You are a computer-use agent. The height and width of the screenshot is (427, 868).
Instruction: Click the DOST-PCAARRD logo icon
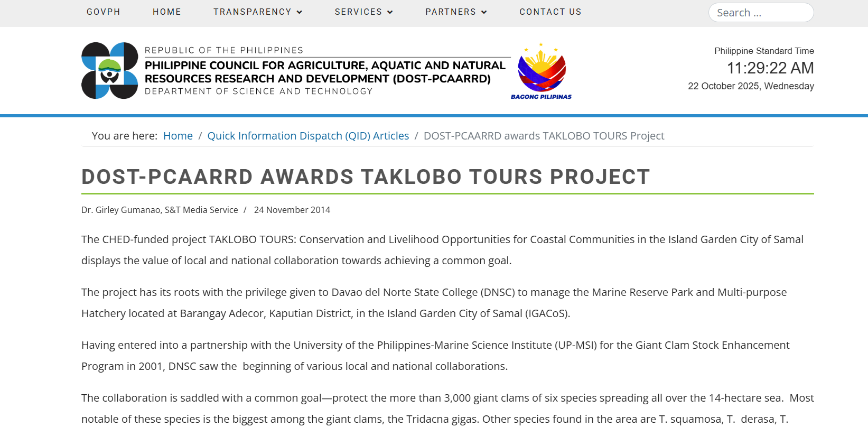[x=110, y=70]
